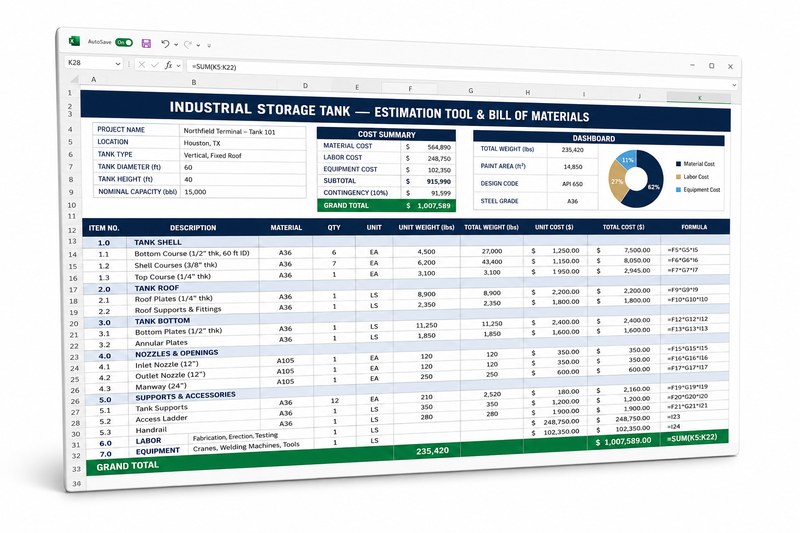Toggle the AutoSave switch off

(124, 43)
